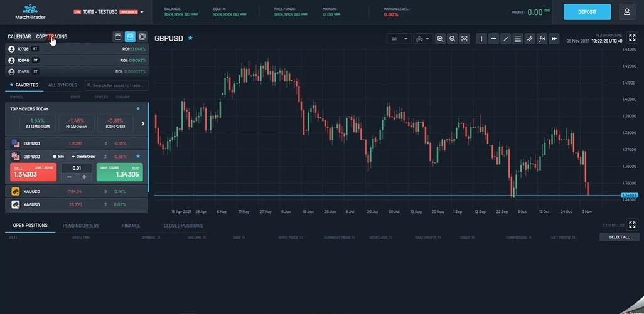This screenshot has width=644, height=314.
Task: Switch to the Finance tab
Action: pos(131,226)
